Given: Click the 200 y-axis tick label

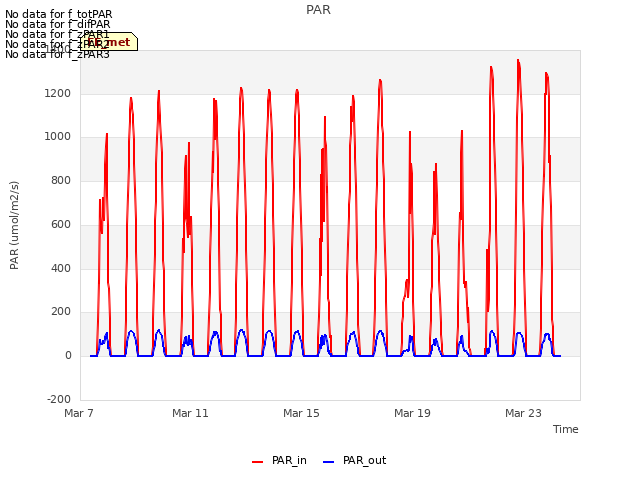Looking at the screenshot, I should (61, 311).
